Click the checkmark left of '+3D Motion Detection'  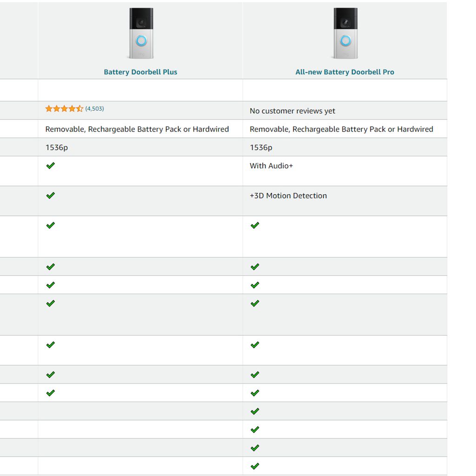51,196
